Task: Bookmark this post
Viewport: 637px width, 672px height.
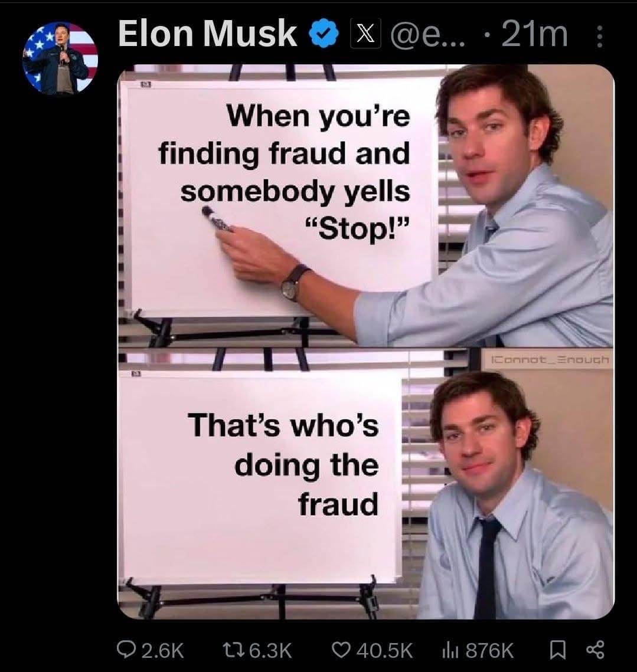Action: [x=557, y=650]
